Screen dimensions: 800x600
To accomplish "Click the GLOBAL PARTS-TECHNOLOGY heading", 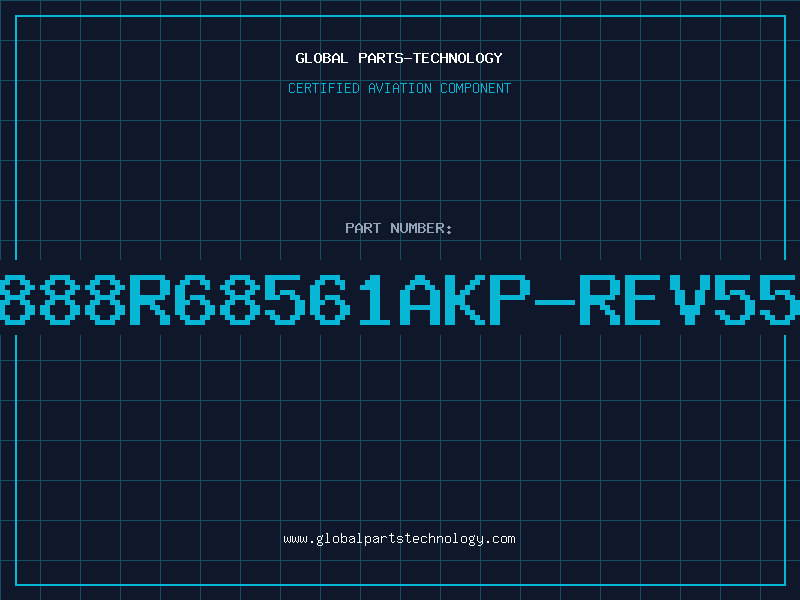I will click(399, 58).
